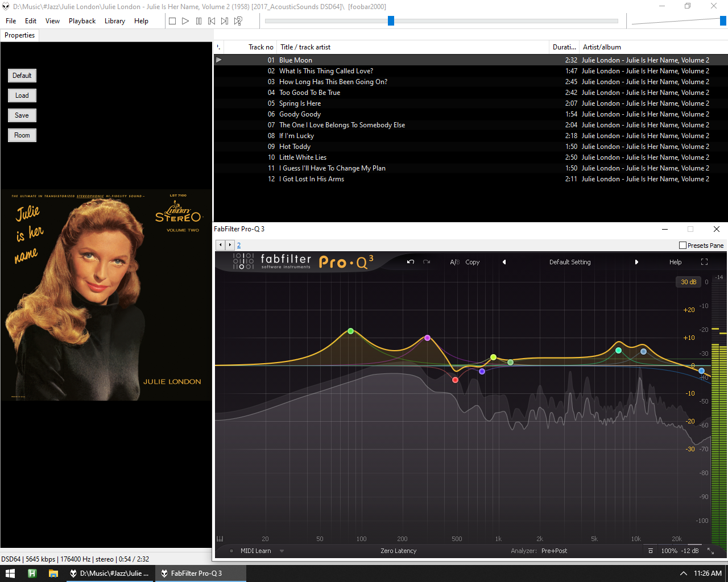Screen dimensions: 728x582
Task: Select the high-shelf EQ node at 20k edge
Action: point(701,371)
